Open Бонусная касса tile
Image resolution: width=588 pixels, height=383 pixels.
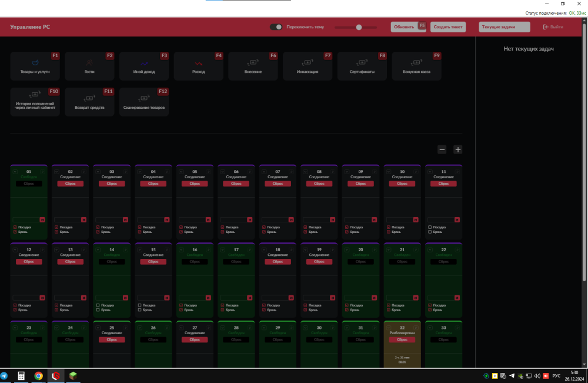pos(416,66)
